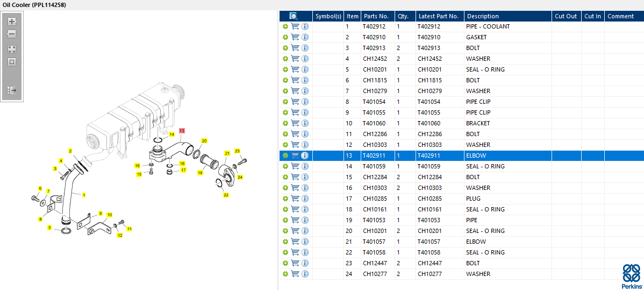Select callout 10 on the bracket
Screen dimensions: 644x290
109,215
